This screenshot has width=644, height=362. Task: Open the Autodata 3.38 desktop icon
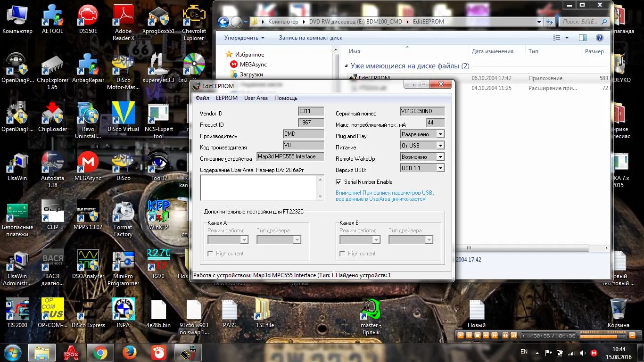52,170
